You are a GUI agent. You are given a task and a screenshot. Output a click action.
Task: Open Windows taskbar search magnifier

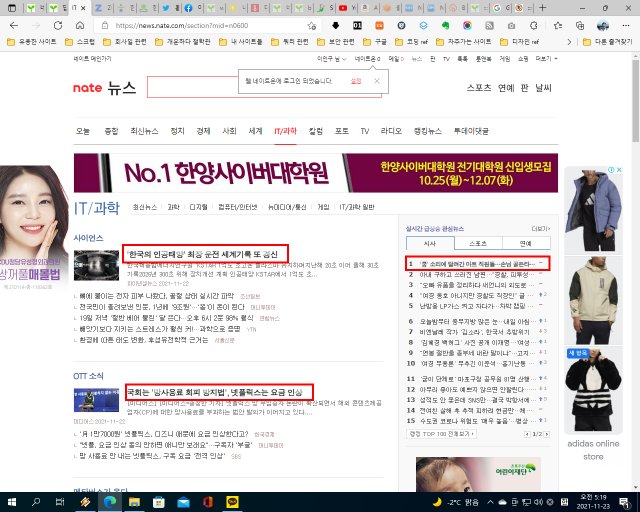pyautogui.click(x=36, y=502)
